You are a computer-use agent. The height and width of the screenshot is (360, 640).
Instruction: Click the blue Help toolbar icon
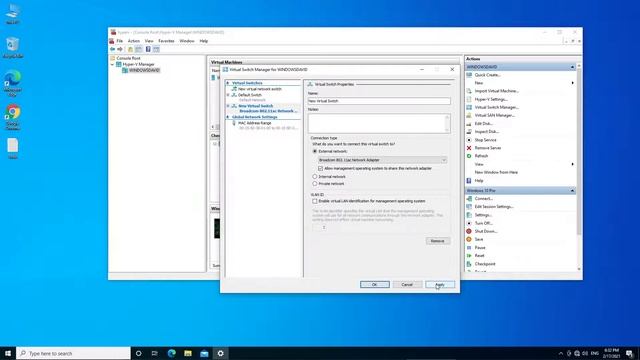point(148,49)
